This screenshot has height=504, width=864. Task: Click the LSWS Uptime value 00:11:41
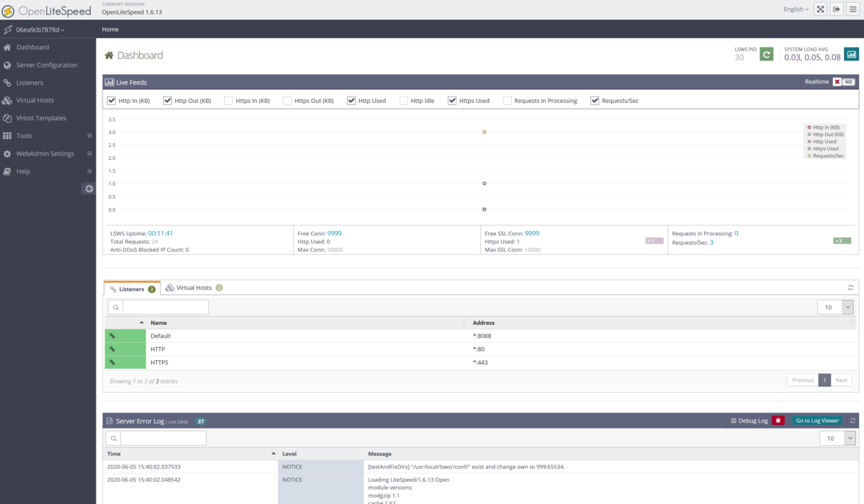[161, 233]
